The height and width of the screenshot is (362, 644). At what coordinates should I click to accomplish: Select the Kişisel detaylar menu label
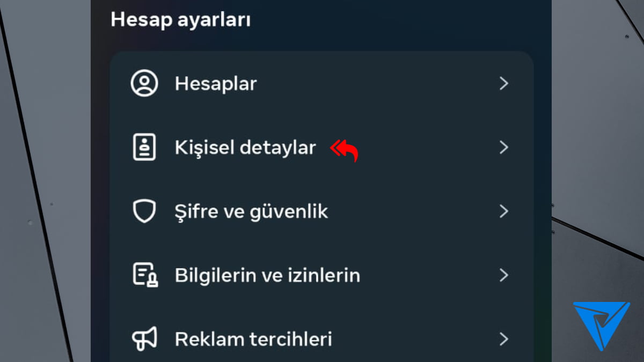(245, 147)
